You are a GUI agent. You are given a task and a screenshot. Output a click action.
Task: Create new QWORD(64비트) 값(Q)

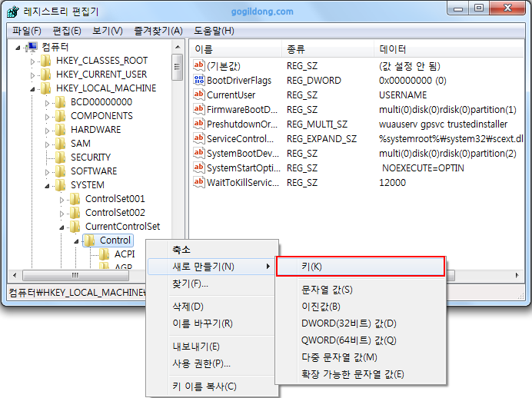point(361,340)
